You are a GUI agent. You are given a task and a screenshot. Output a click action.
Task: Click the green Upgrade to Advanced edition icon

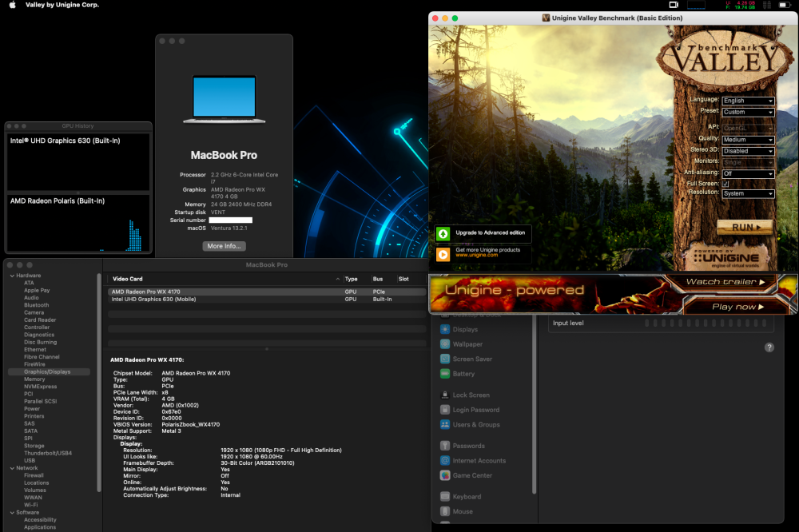[443, 234]
